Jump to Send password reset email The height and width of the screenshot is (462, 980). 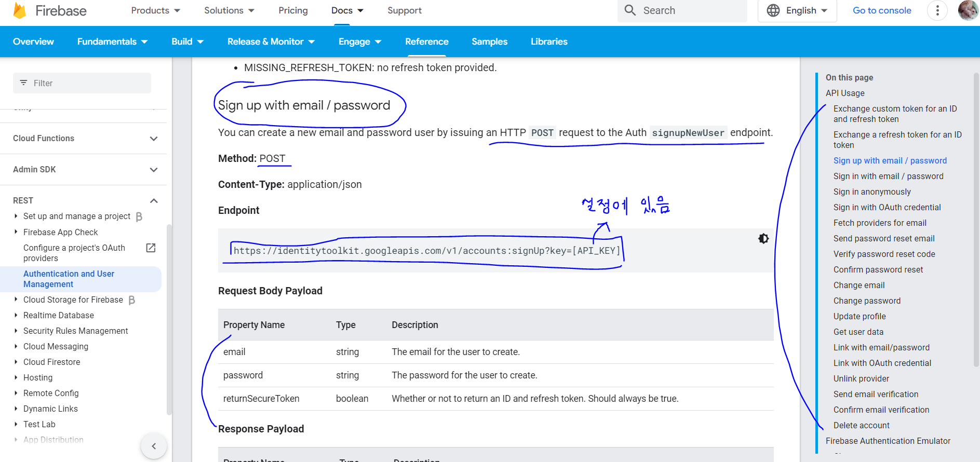coord(884,238)
